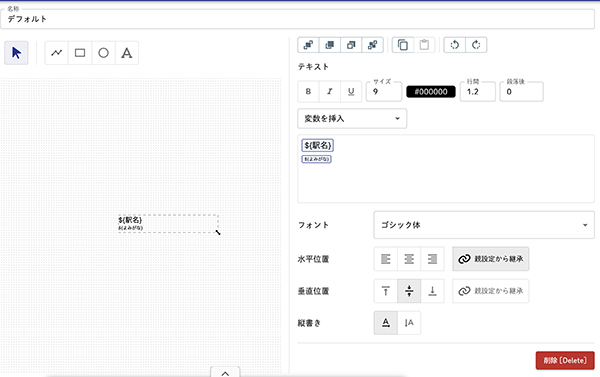This screenshot has width=600, height=377.
Task: Click the bring-forward layer icon
Action: (x=329, y=45)
